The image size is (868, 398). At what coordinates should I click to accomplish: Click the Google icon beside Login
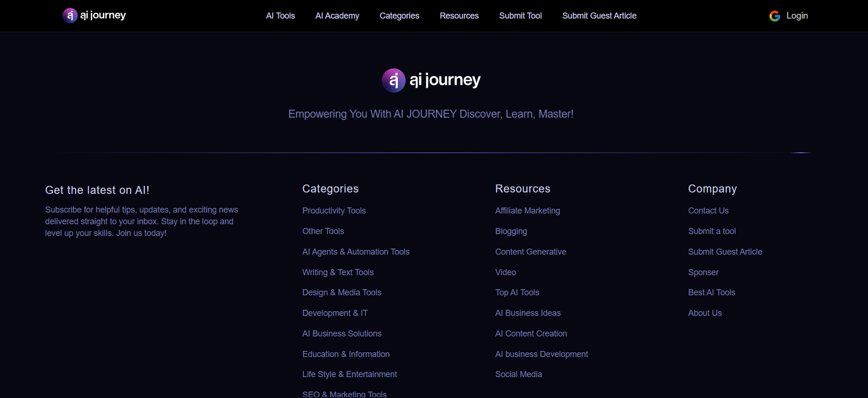775,16
